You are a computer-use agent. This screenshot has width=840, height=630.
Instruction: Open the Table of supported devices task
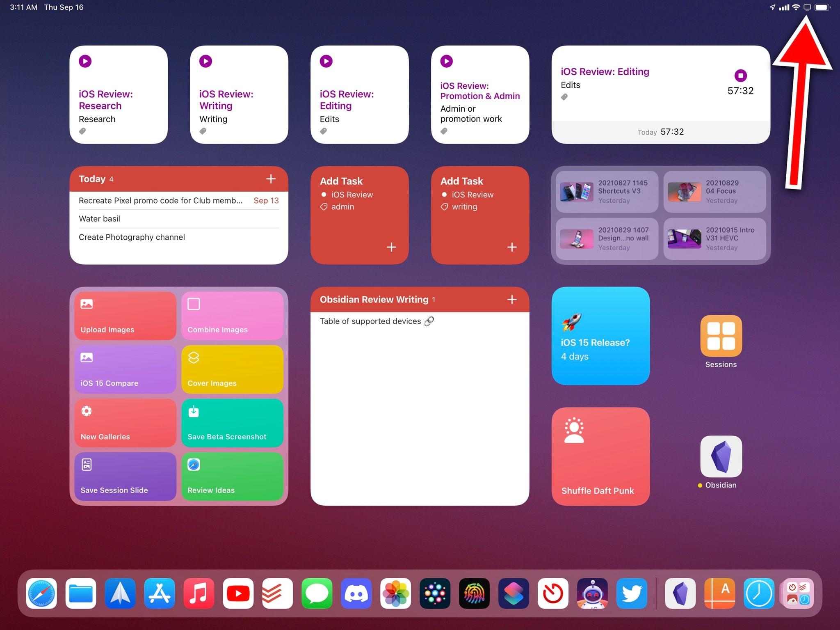420,321
